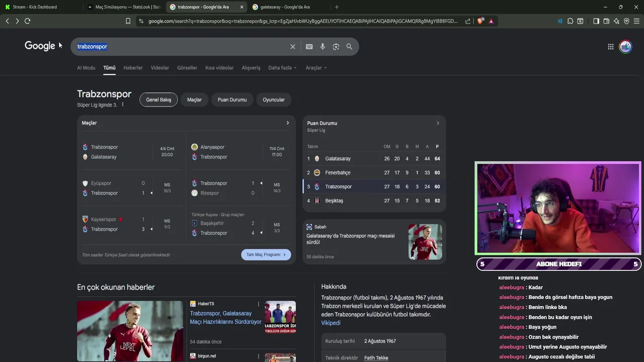Image resolution: width=644 pixels, height=362 pixels.
Task: Open the Brave Rewards triangle icon
Action: 491,21
